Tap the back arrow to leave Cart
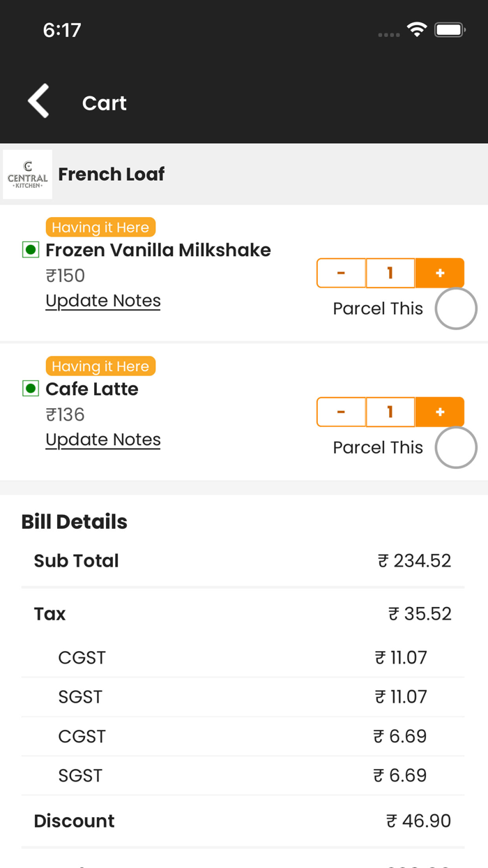The width and height of the screenshot is (488, 868). [x=38, y=100]
